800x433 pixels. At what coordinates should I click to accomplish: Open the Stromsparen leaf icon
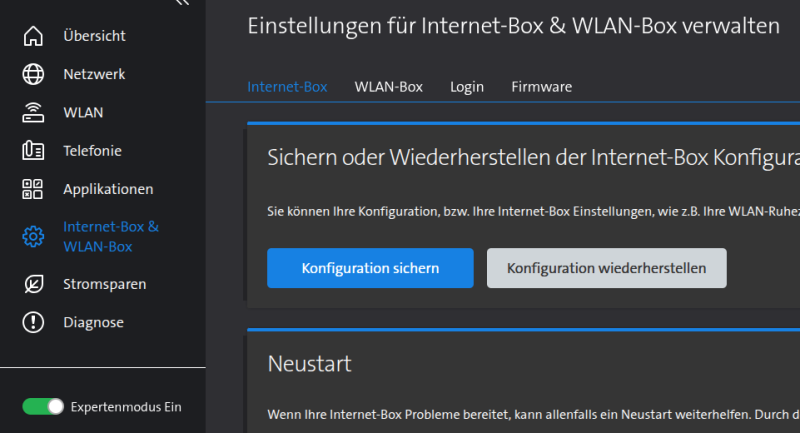[33, 284]
